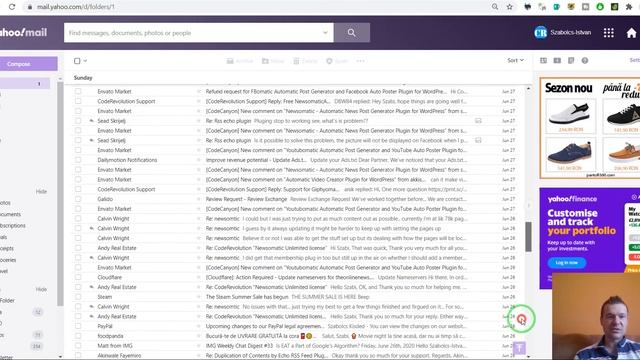Open the Yahoo apps grid

point(609,33)
